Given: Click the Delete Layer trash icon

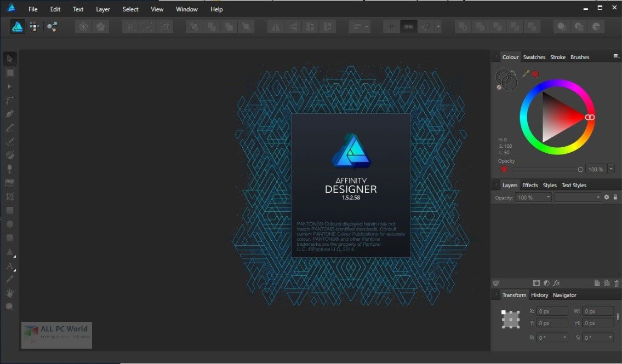Looking at the screenshot, I should click(617, 283).
